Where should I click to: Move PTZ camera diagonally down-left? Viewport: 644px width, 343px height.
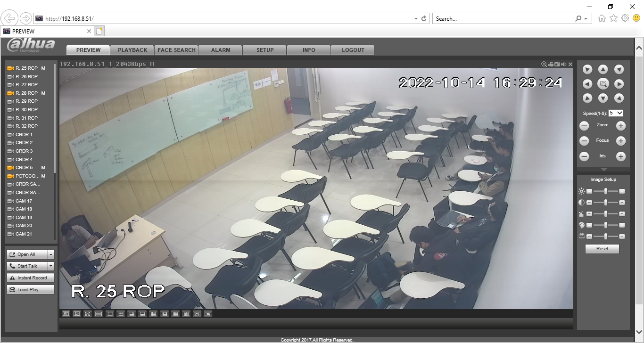point(587,98)
